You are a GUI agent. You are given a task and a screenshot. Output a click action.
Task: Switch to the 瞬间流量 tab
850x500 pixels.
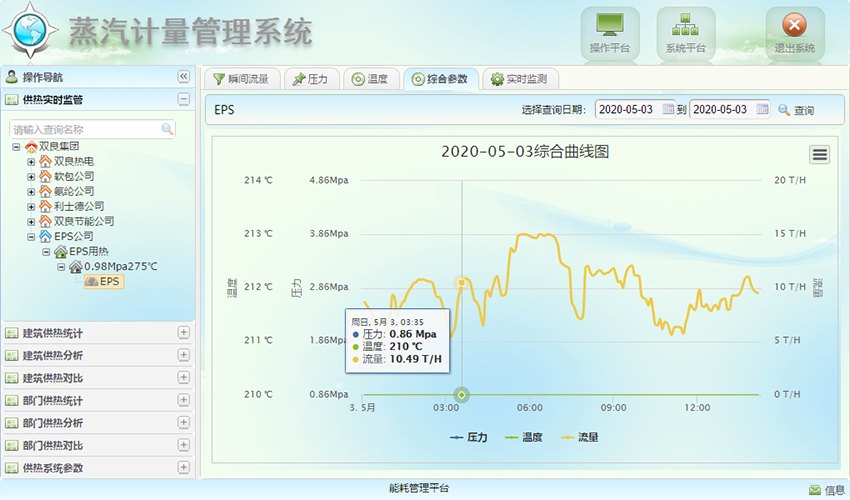[x=241, y=79]
